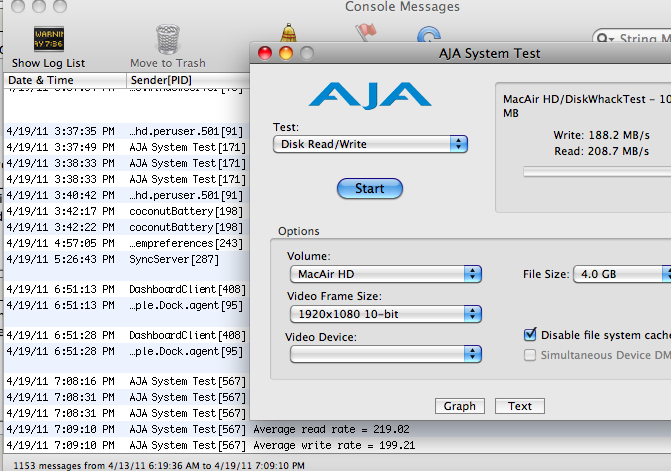Image resolution: width=671 pixels, height=471 pixels.
Task: Select the 4:57:05 PM empreferences row
Action: click(127, 243)
